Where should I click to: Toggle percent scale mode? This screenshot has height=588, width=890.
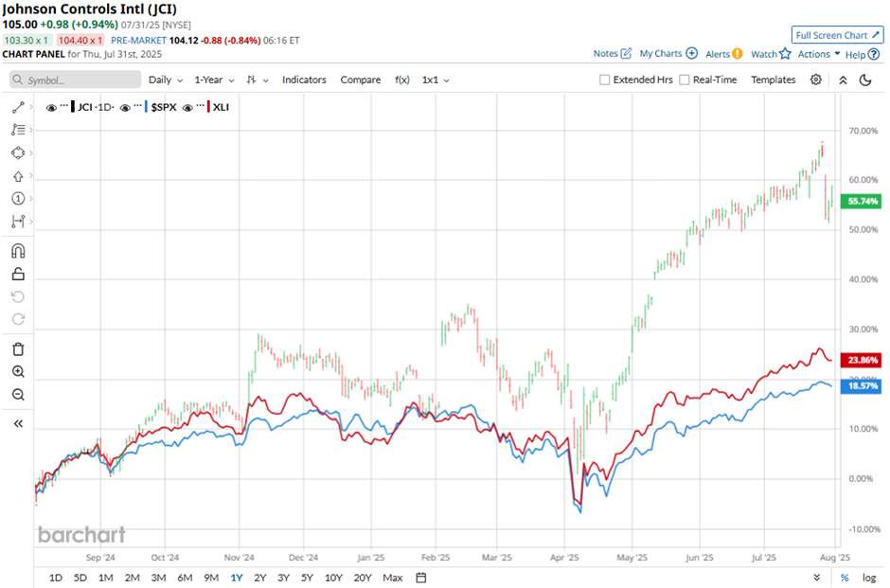pyautogui.click(x=845, y=578)
